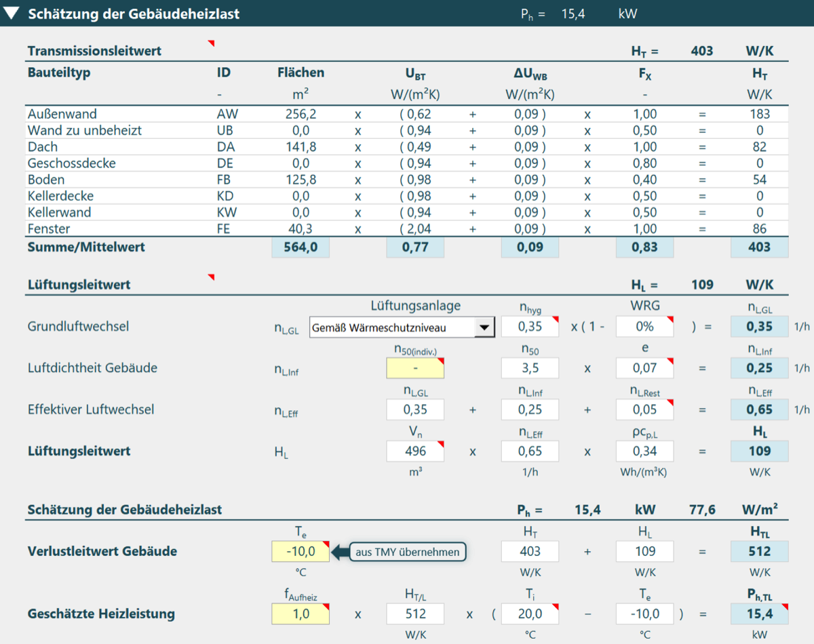Click the 'Effektiver Luftwechsel' label

pos(91,409)
